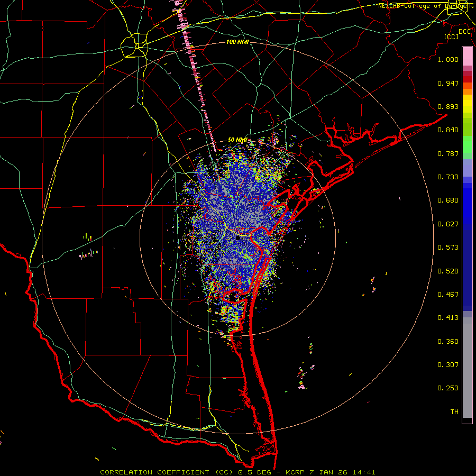The height and width of the screenshot is (476, 476).
Task: Select the 0.627 scale label
Action: tap(448, 224)
